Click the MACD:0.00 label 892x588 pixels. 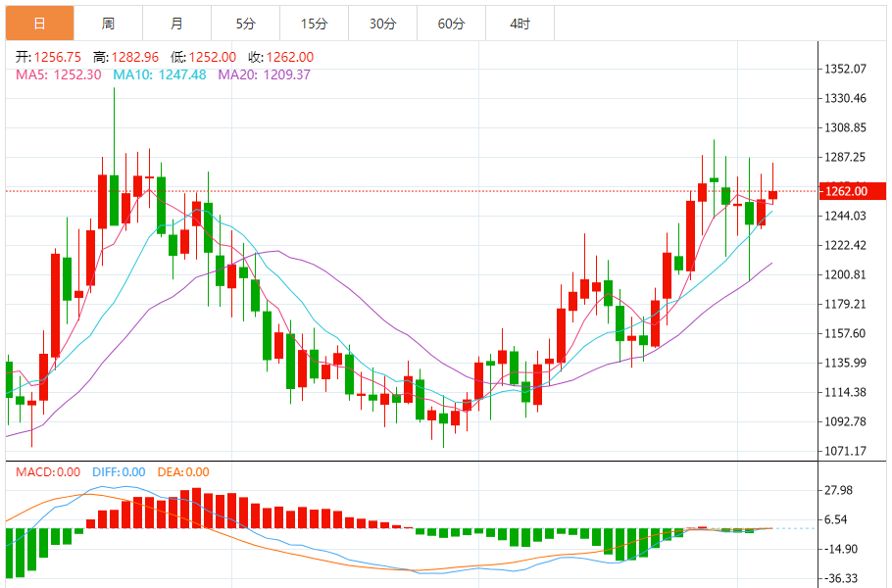pyautogui.click(x=48, y=472)
